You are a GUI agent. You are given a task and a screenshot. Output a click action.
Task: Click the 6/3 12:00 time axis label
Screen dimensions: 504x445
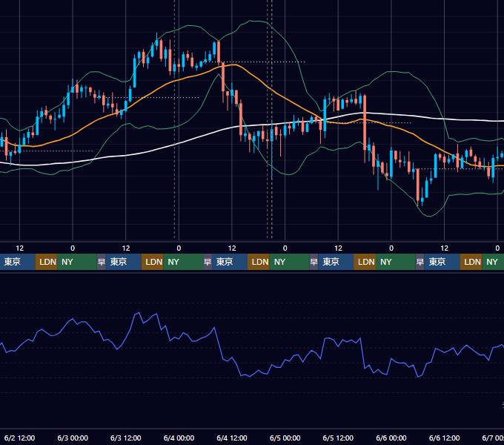(126, 438)
